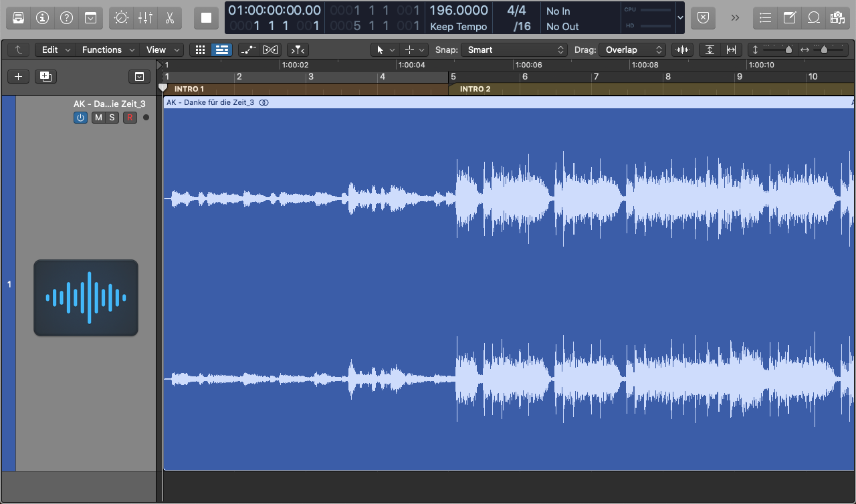Viewport: 856px width, 504px height.
Task: Open the Snap Smart dropdown
Action: click(x=515, y=49)
